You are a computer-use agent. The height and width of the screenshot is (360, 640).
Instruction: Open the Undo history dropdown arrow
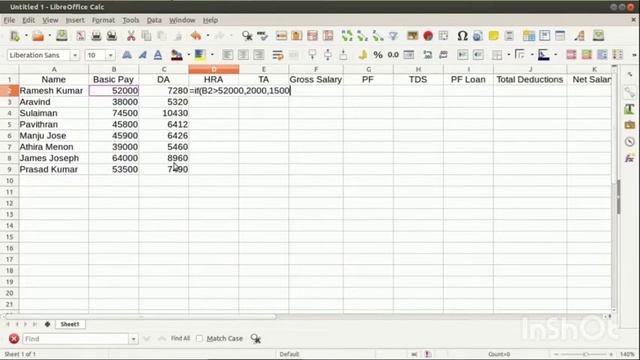(x=207, y=36)
